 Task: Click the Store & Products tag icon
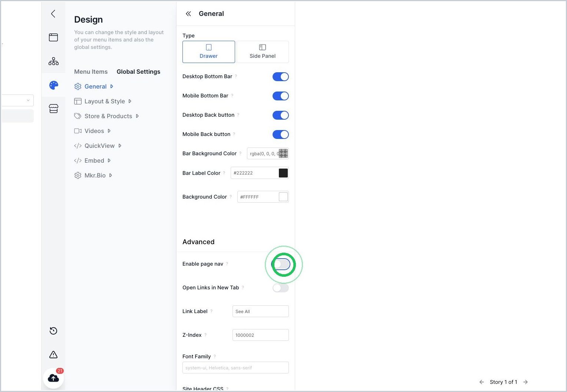(78, 116)
